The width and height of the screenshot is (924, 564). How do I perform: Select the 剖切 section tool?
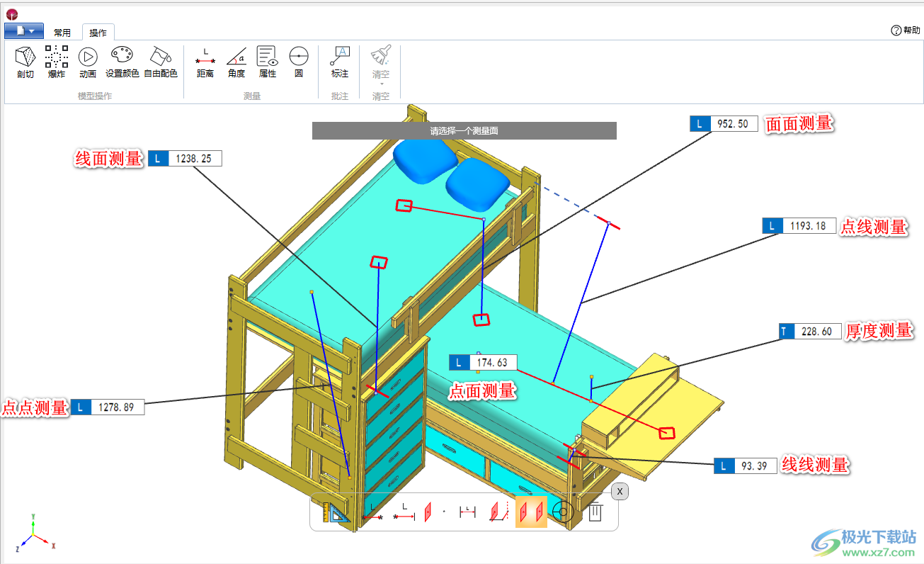(25, 62)
